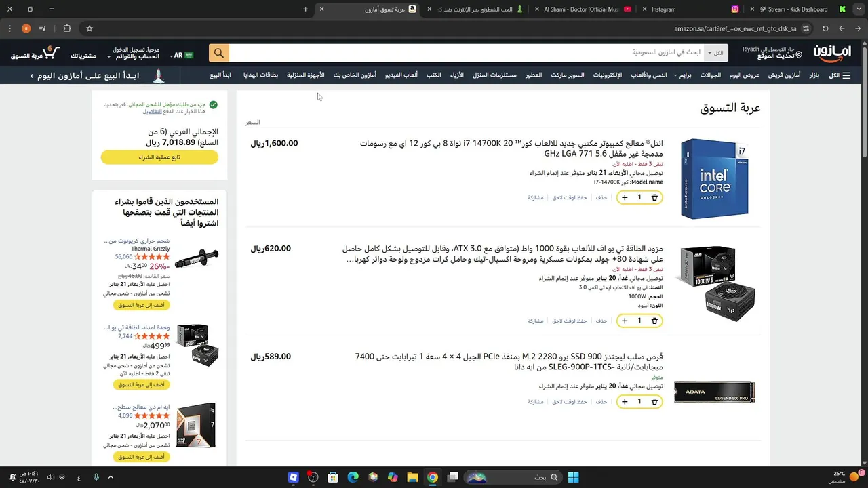Open 'السوبر ماركت' nav item

567,75
